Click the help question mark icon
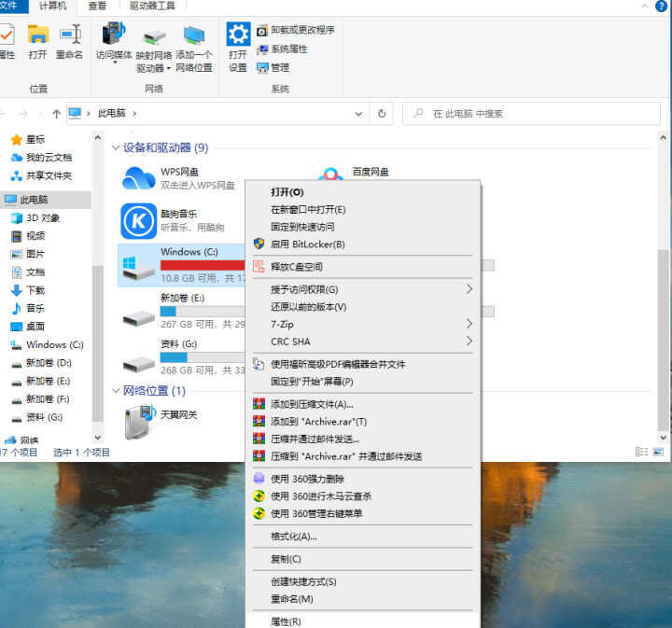 tap(662, 6)
